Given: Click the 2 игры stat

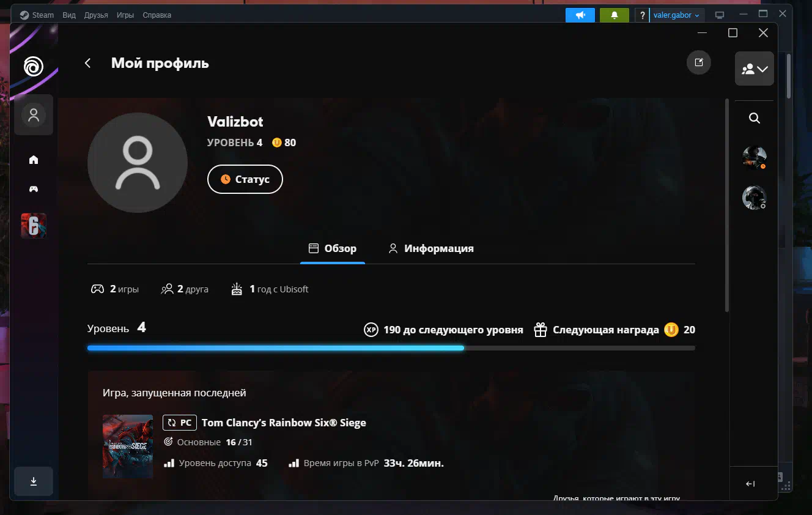Looking at the screenshot, I should click(115, 289).
